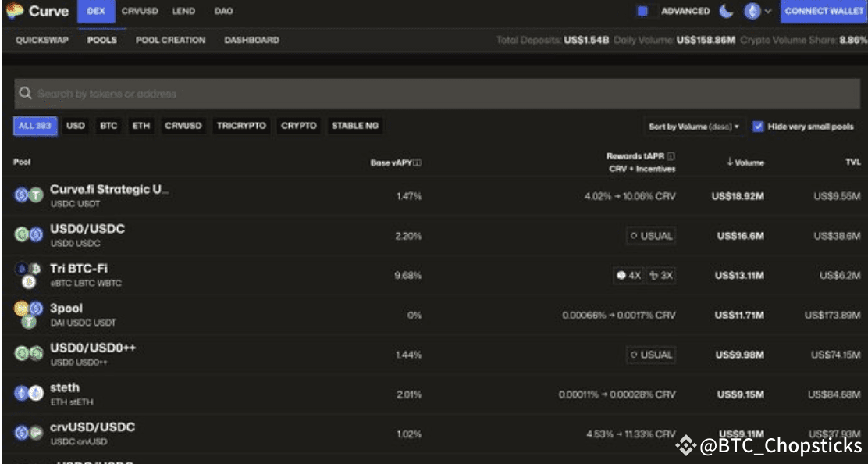Screen dimensions: 868x464
Task: Sort by the Pool column header
Action: pos(22,162)
